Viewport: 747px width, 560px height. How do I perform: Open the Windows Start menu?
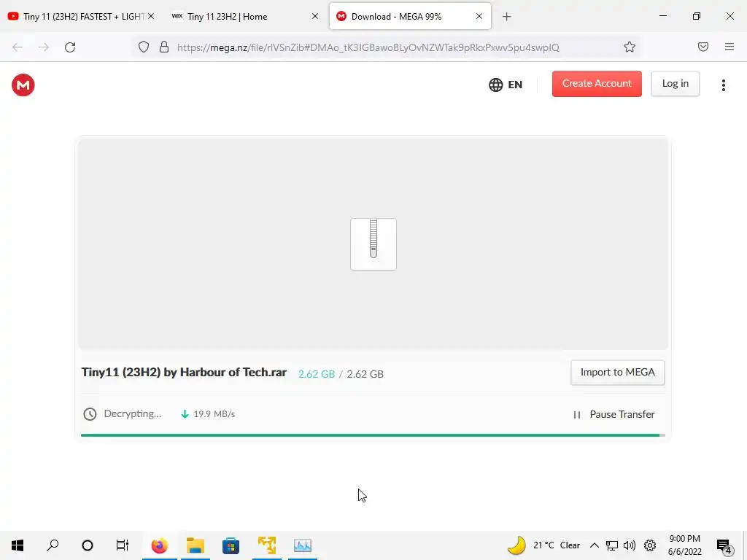tap(18, 545)
